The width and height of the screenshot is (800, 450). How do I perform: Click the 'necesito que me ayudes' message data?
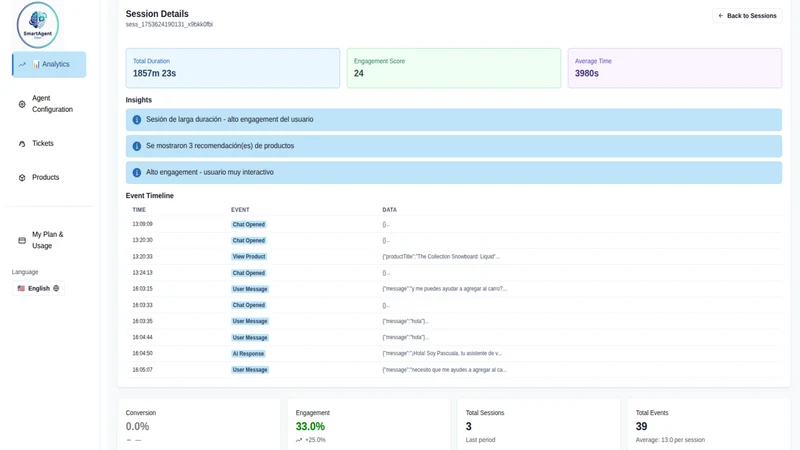pyautogui.click(x=444, y=370)
